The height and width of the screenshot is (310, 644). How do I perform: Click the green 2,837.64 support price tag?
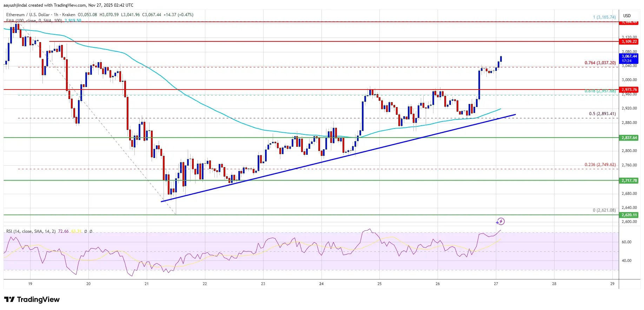point(629,138)
